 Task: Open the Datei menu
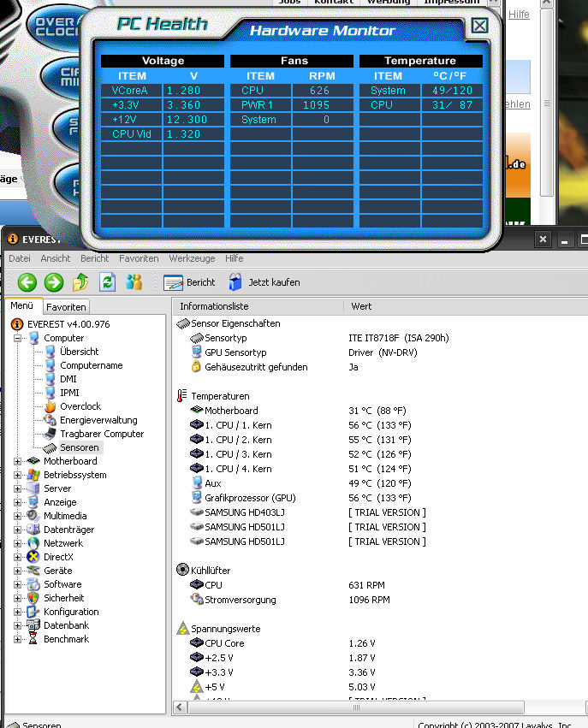[20, 258]
